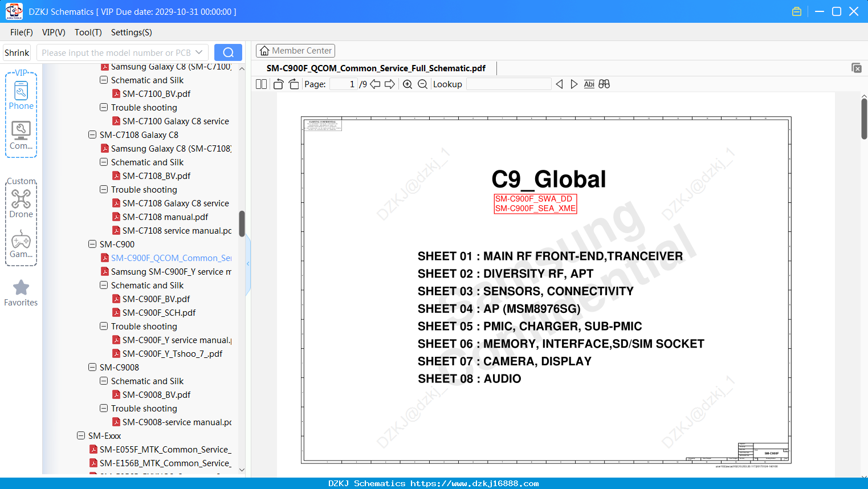This screenshot has height=489, width=868.
Task: Click the binoculars search icon
Action: (604, 84)
